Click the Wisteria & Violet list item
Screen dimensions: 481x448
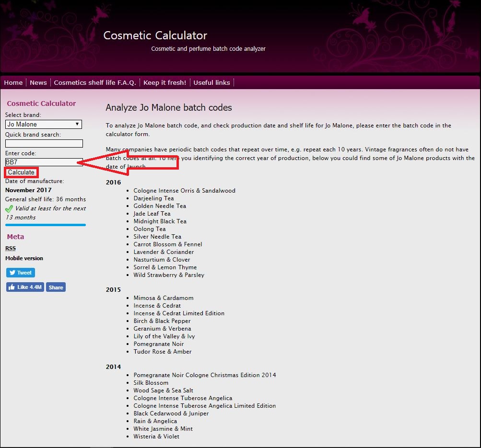tap(156, 437)
